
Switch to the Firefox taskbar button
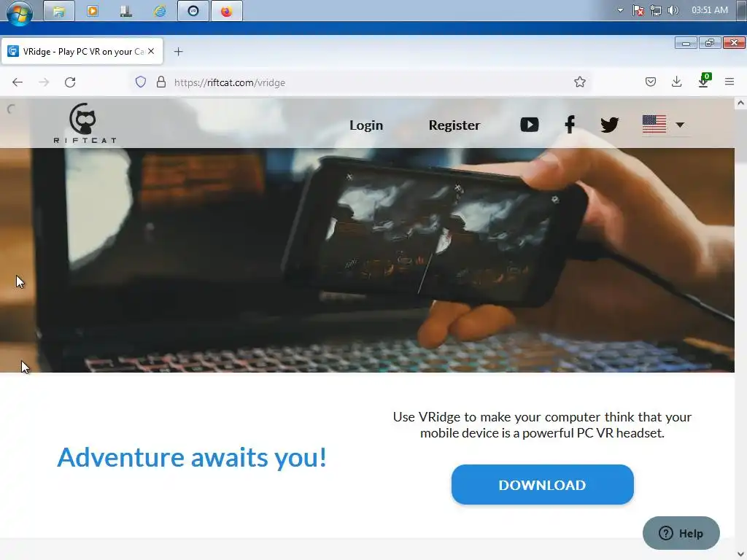227,11
